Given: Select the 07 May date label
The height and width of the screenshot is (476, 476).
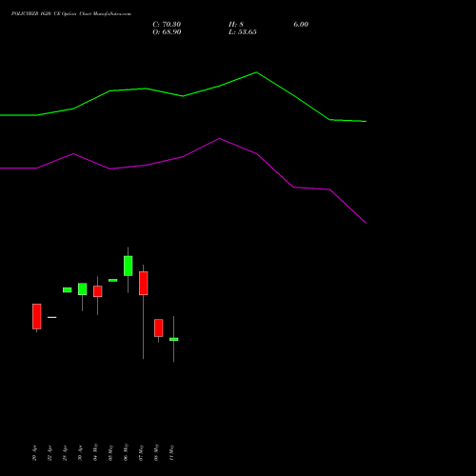Looking at the screenshot, I should [141, 452].
